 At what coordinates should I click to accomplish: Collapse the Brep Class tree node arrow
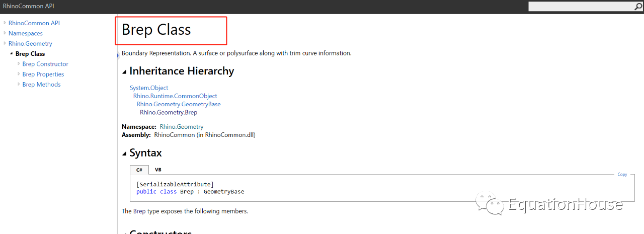[x=12, y=53]
